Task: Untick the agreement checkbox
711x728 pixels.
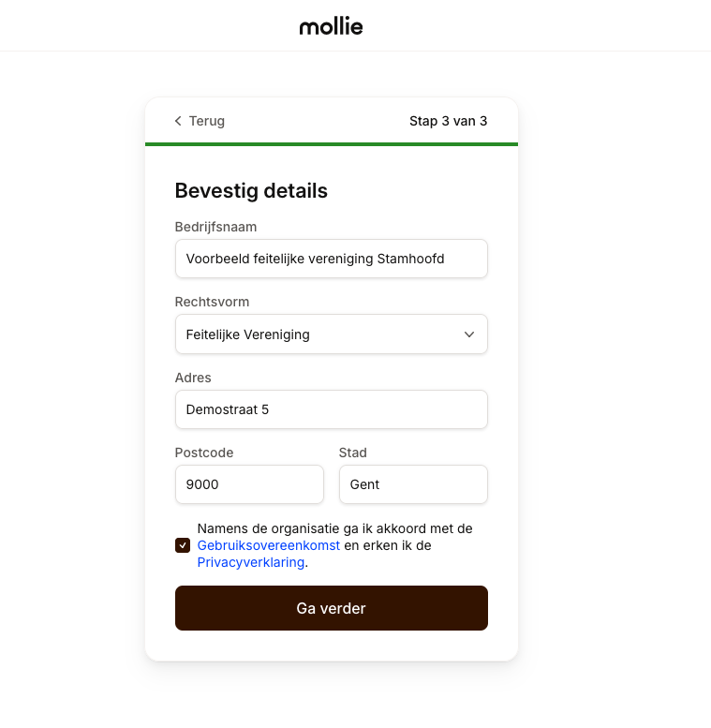Action: 183,545
